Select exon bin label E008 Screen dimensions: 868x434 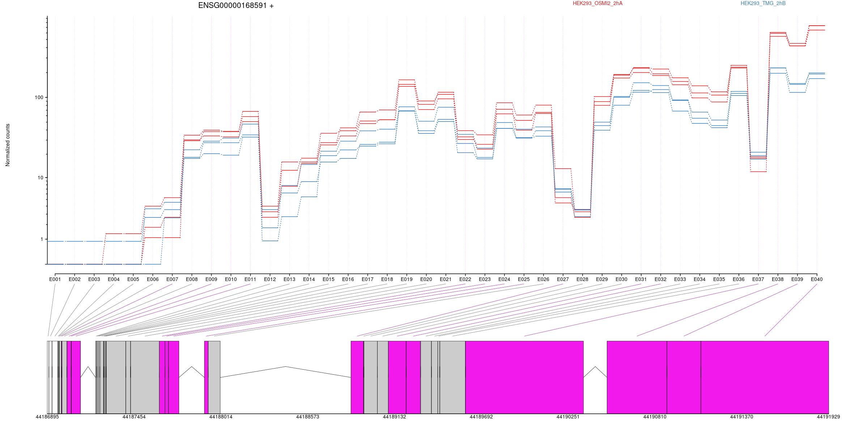[x=192, y=279]
